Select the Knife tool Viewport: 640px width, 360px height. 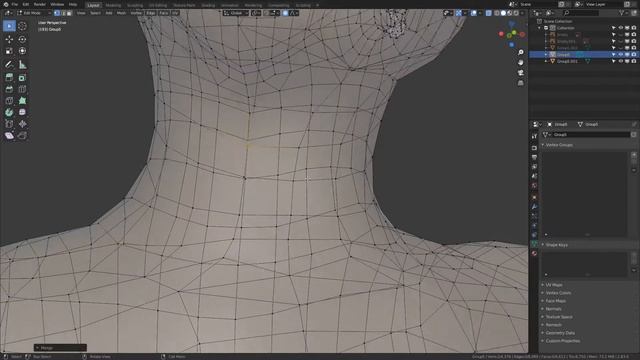(x=9, y=100)
